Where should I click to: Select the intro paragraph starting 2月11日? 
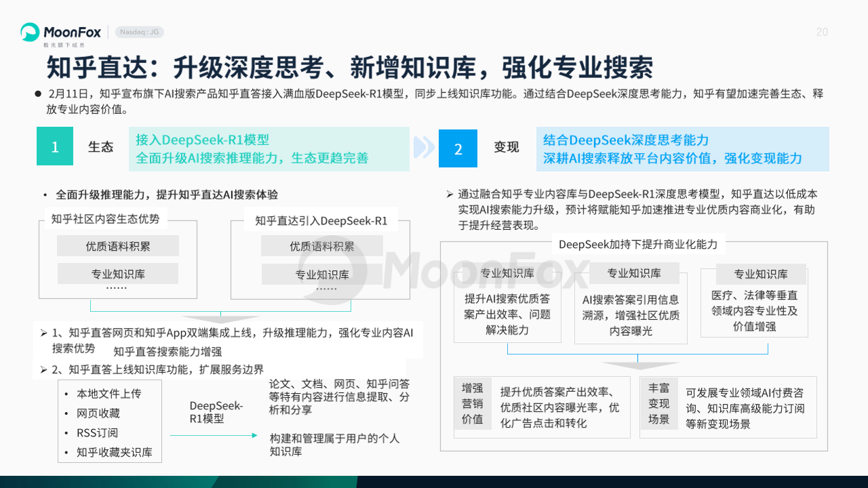(434, 101)
